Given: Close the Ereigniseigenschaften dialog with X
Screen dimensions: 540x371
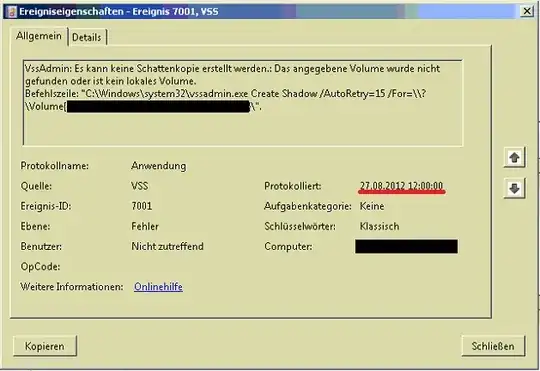Looking at the screenshot, I should [527, 11].
